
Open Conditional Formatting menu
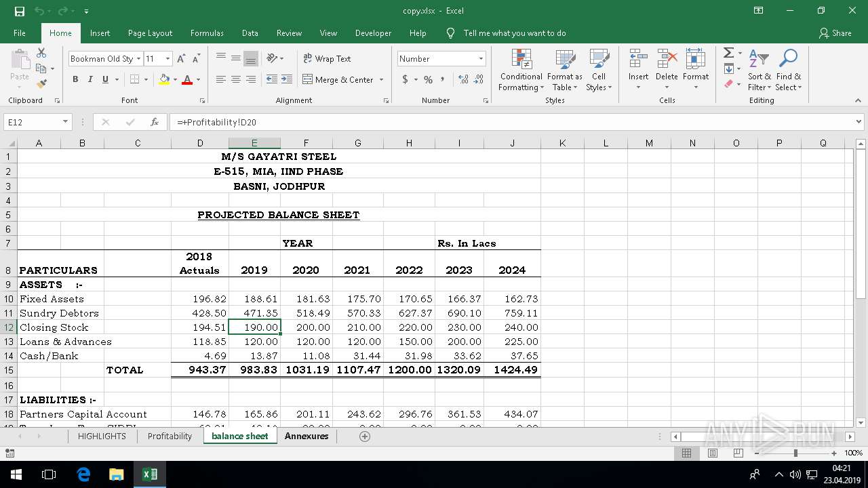[521, 70]
